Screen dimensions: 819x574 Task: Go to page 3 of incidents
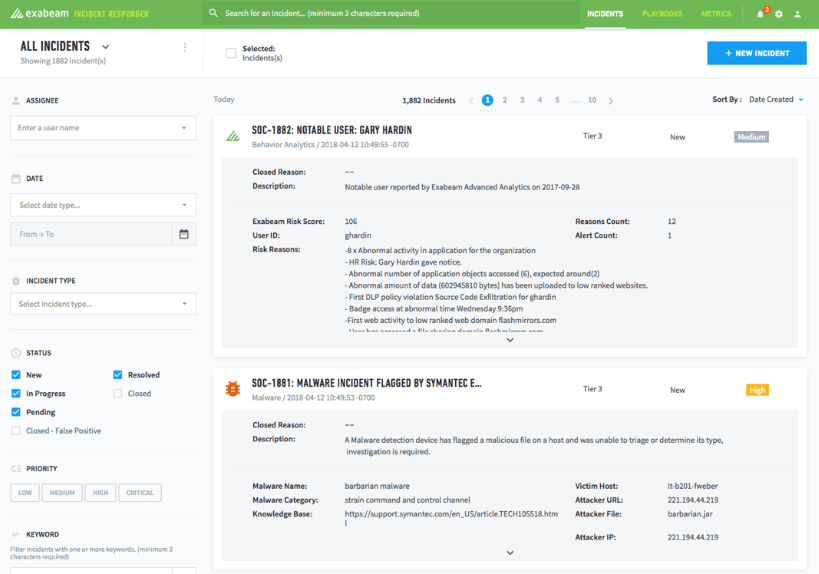[522, 100]
